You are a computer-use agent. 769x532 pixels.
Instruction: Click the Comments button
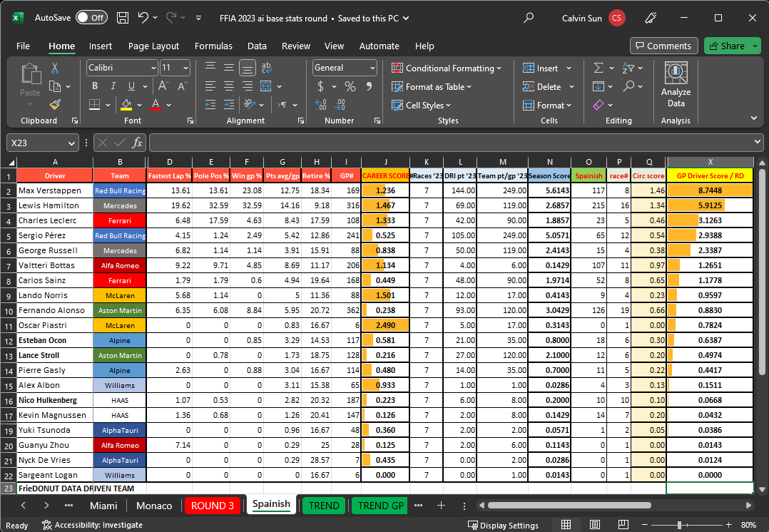pyautogui.click(x=663, y=46)
